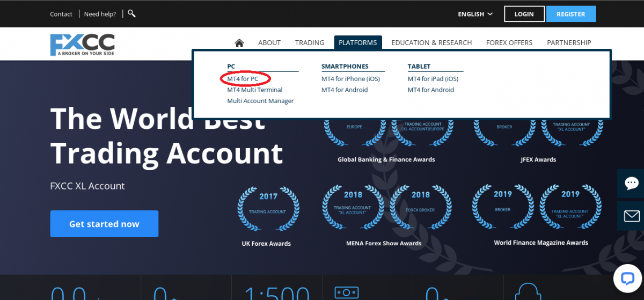Click the Contact link
This screenshot has height=300, width=644.
(61, 14)
